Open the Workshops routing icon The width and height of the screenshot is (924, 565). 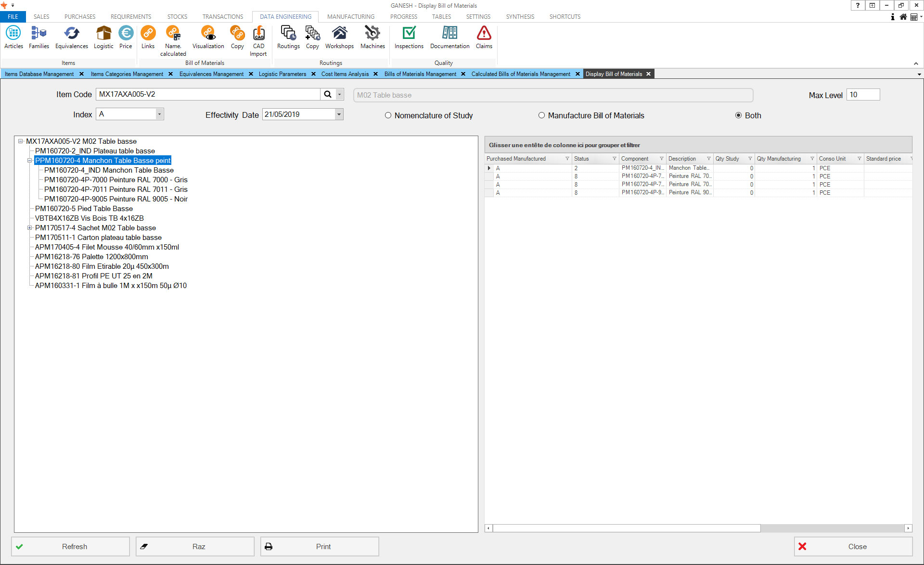339,38
